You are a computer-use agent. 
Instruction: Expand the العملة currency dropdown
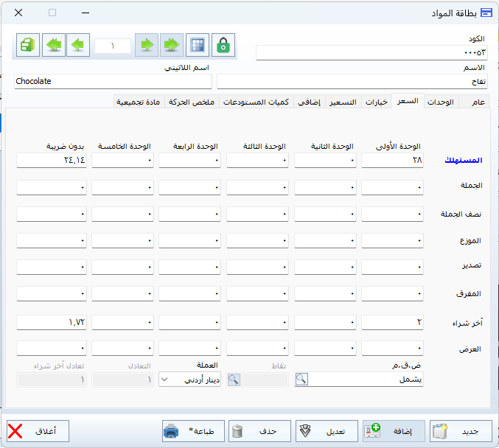click(164, 379)
